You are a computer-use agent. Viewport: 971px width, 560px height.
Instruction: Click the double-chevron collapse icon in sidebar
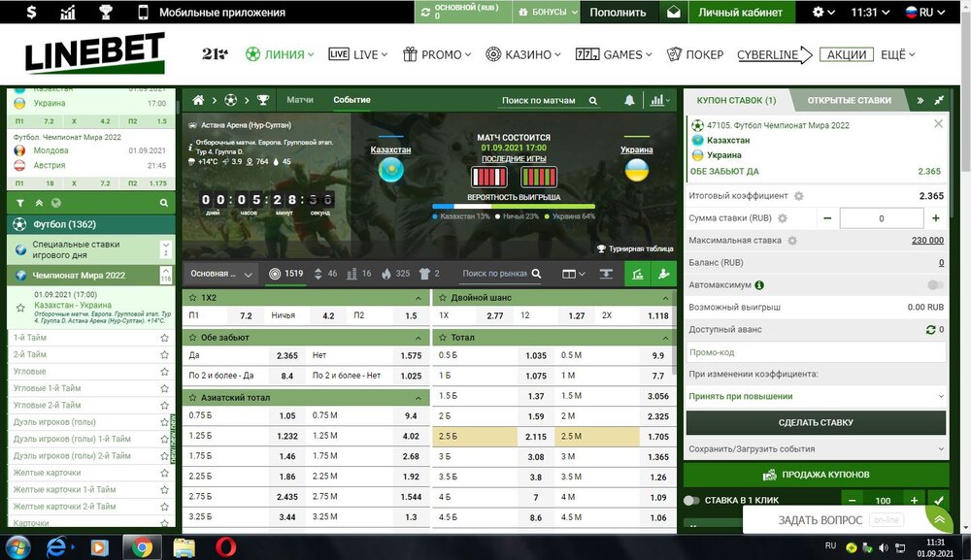(x=39, y=203)
